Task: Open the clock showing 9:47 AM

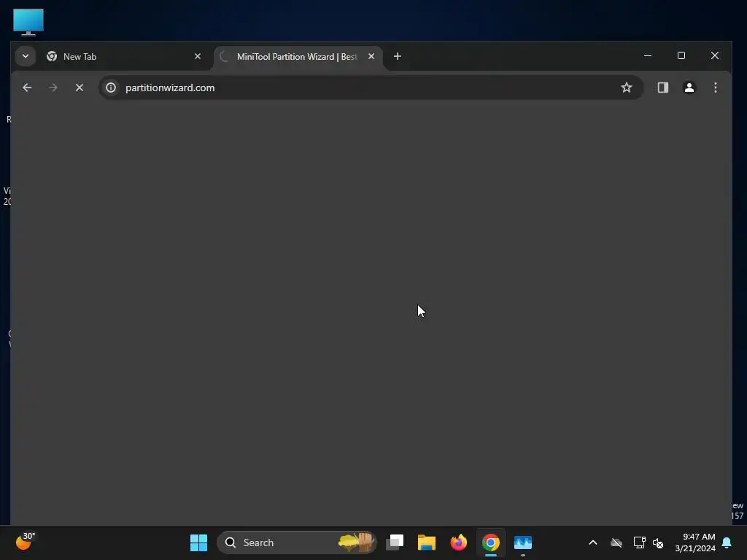Action: [695, 542]
